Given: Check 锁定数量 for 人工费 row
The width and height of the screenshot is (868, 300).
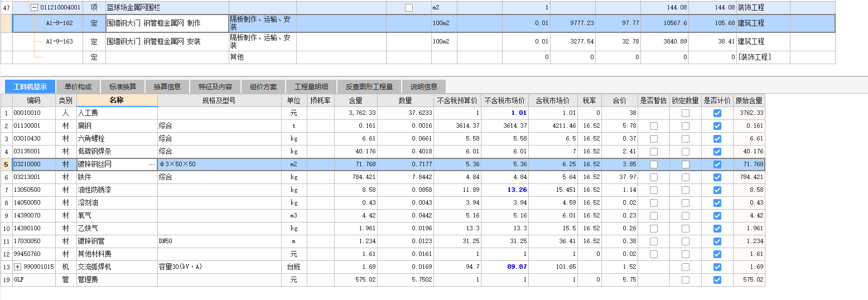Looking at the screenshot, I should 685,113.
